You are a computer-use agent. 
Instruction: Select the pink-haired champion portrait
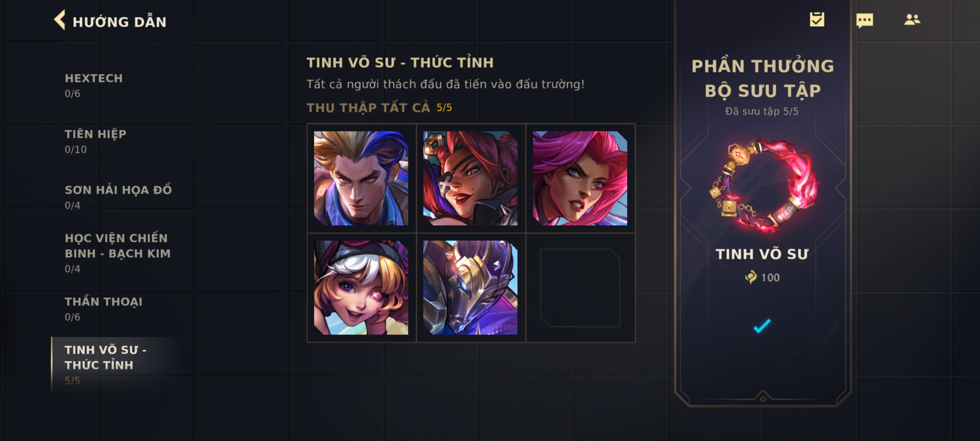tap(580, 178)
